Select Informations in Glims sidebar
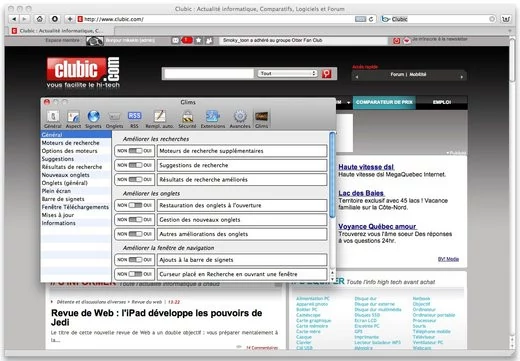520x361 pixels. click(x=76, y=223)
